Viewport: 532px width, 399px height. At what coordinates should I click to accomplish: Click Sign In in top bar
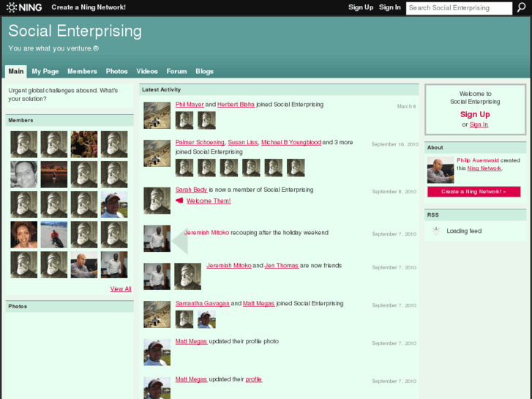tap(390, 7)
